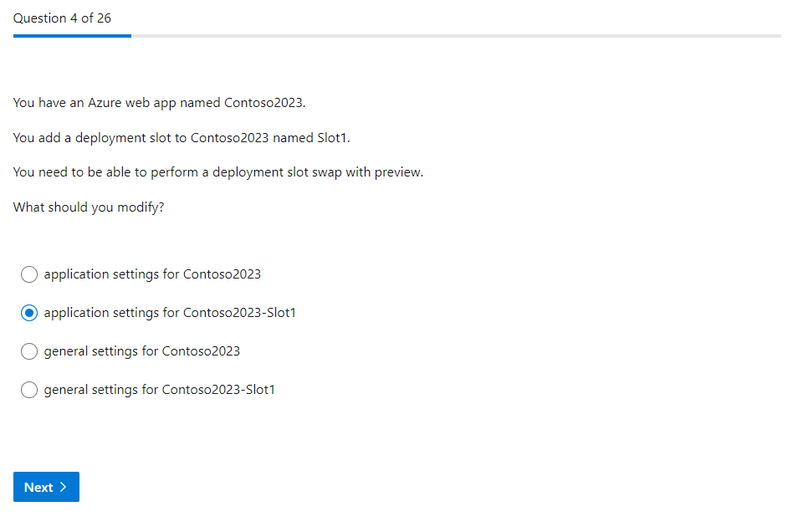Click the selected radio circle for application settings Contoso2023-Slot1
788x532 pixels.
coord(29,313)
